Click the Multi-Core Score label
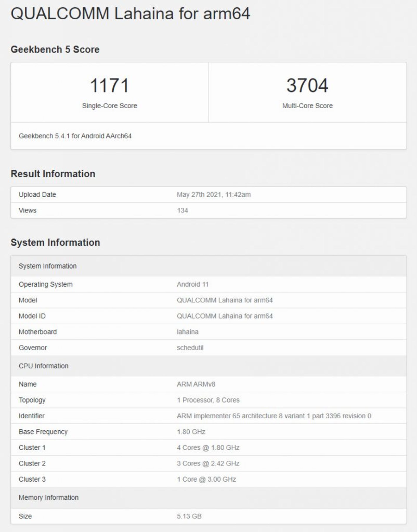 pos(307,106)
